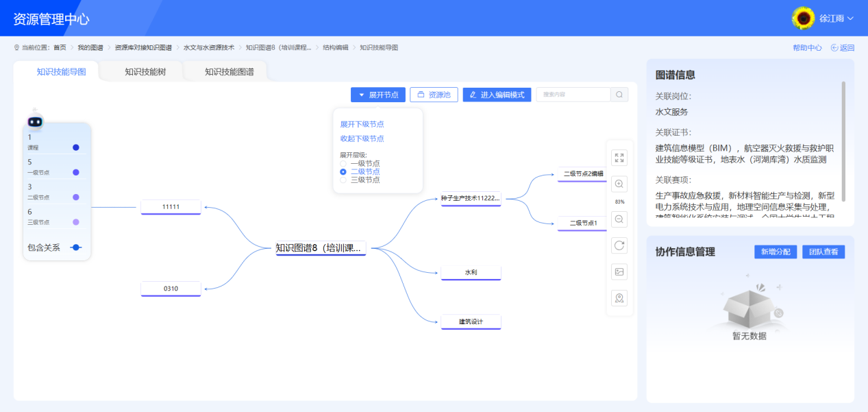Click the search magnifier next to 搜索内容

click(x=619, y=94)
